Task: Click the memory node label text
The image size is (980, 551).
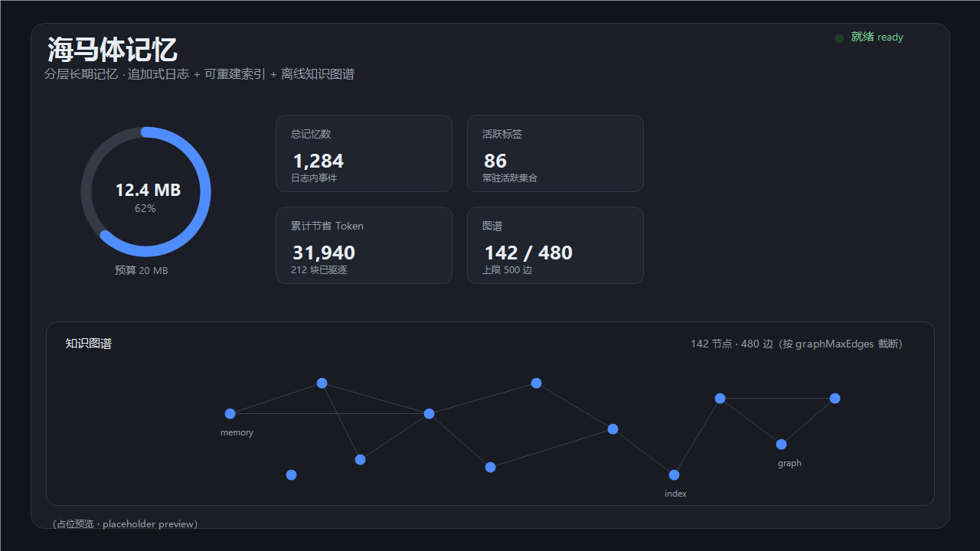Action: [237, 432]
